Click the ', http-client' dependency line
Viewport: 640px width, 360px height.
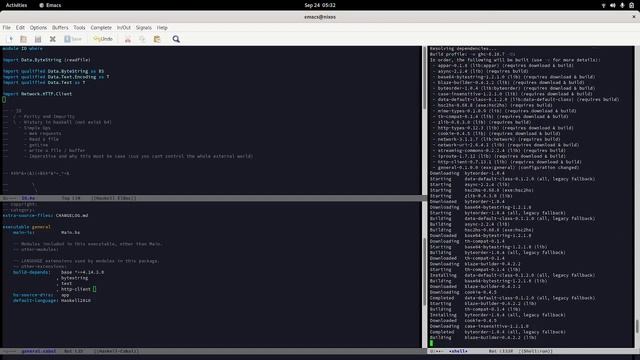coord(73,289)
